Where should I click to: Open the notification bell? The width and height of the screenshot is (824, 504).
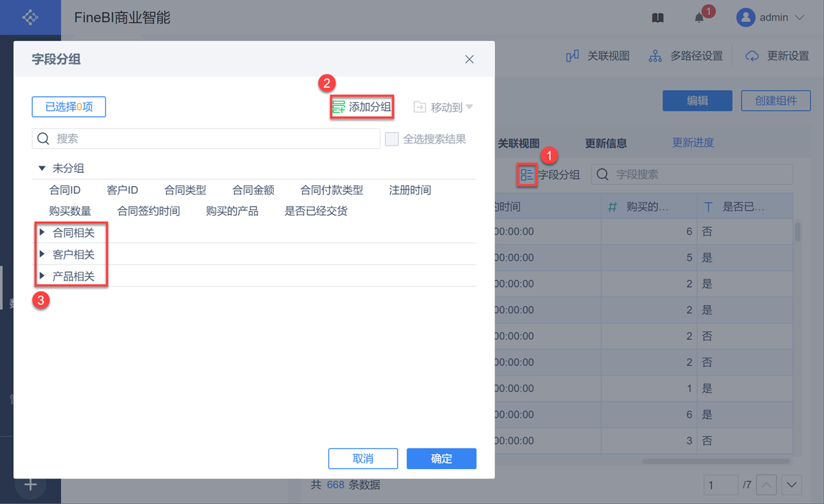(x=699, y=18)
